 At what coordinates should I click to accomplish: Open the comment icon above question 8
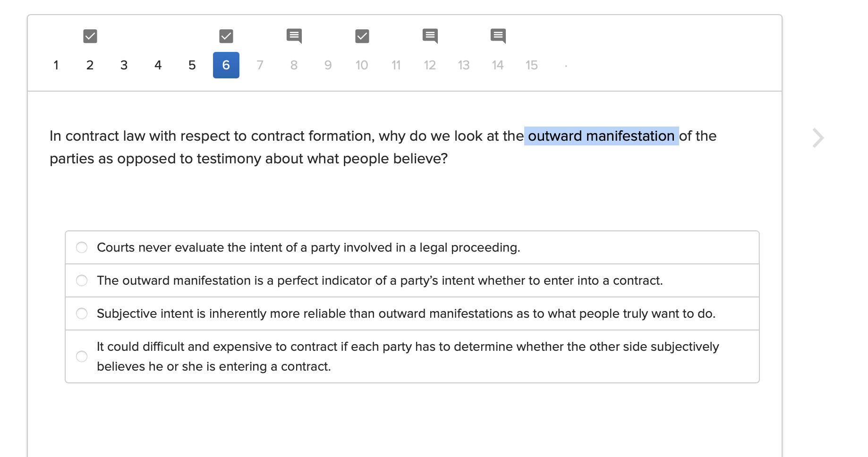[x=294, y=35]
